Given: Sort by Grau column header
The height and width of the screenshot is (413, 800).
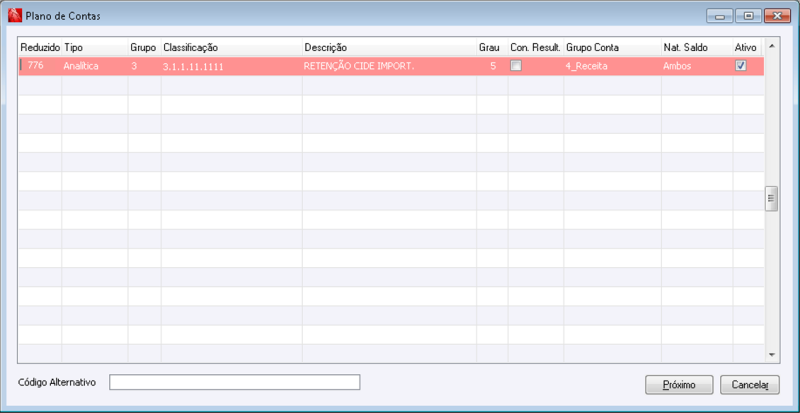Looking at the screenshot, I should 492,47.
